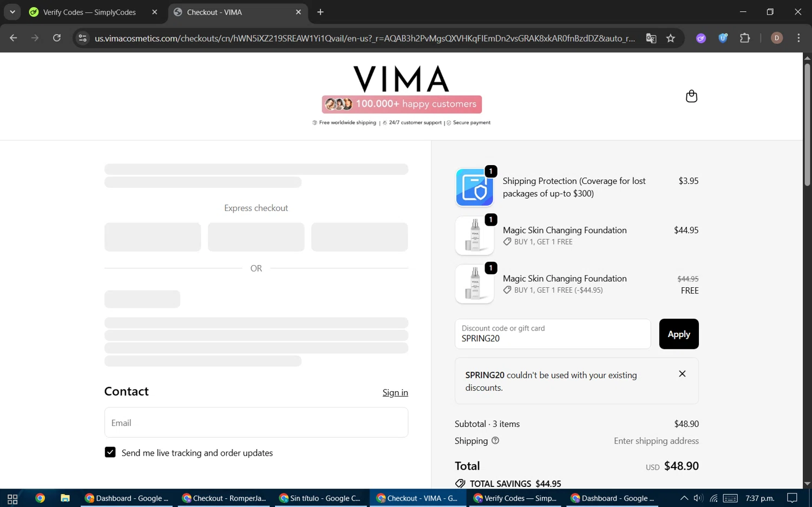Click the Subtotal · 3 items label
The width and height of the screenshot is (812, 507).
487,424
